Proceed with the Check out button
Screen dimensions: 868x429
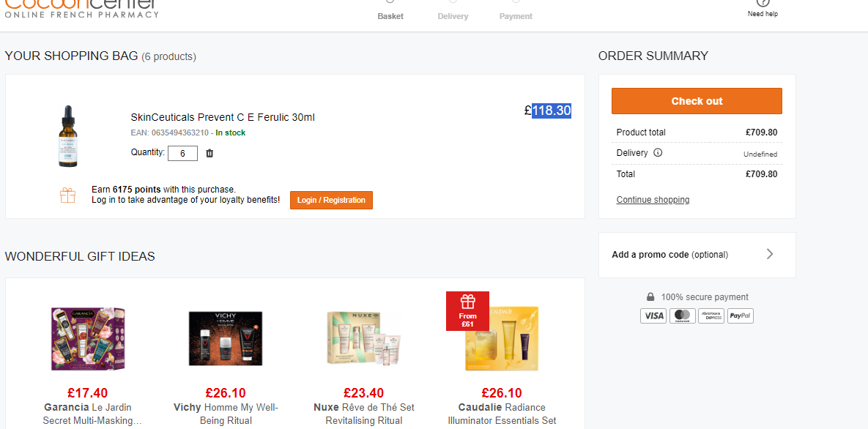(x=697, y=101)
